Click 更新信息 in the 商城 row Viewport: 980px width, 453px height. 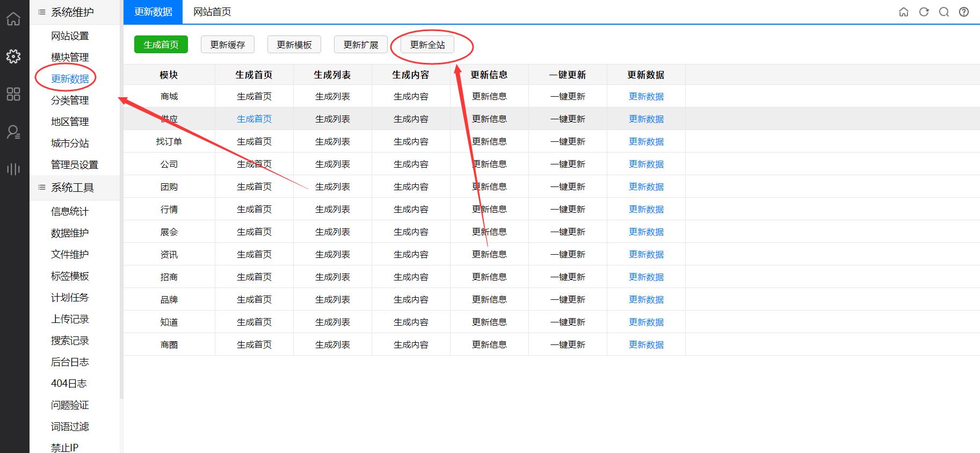(489, 97)
